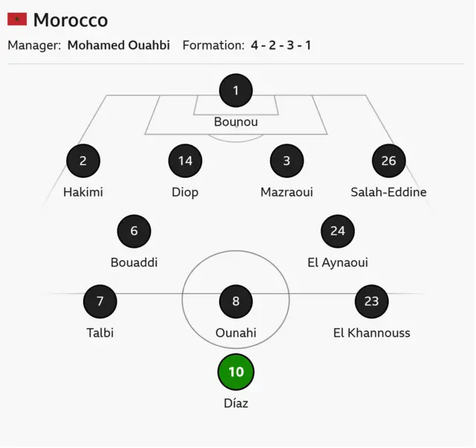Click the 4 - 2 - 3 - 1 formation text
Screen dimensions: 476x448
281,45
